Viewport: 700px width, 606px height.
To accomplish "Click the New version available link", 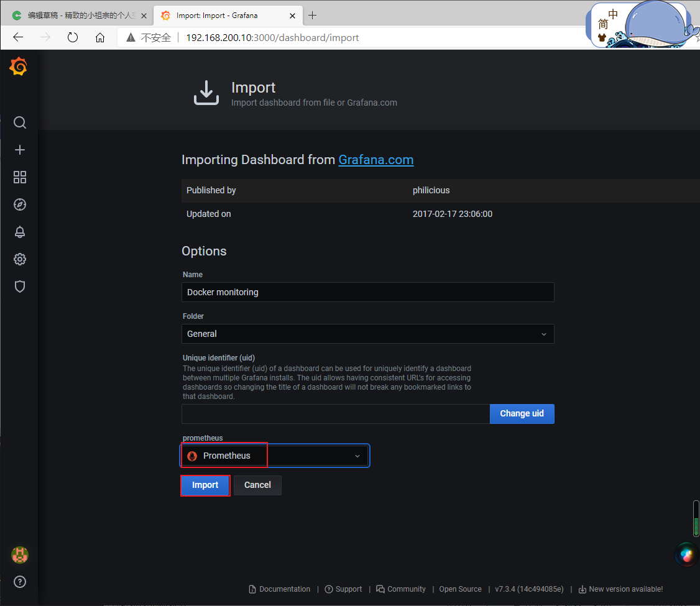I will tap(620, 589).
